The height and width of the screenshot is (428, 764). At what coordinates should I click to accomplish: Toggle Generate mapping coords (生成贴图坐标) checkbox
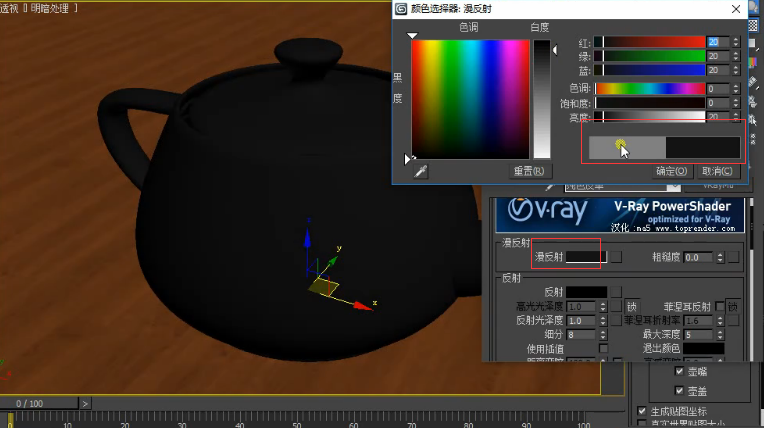(642, 411)
